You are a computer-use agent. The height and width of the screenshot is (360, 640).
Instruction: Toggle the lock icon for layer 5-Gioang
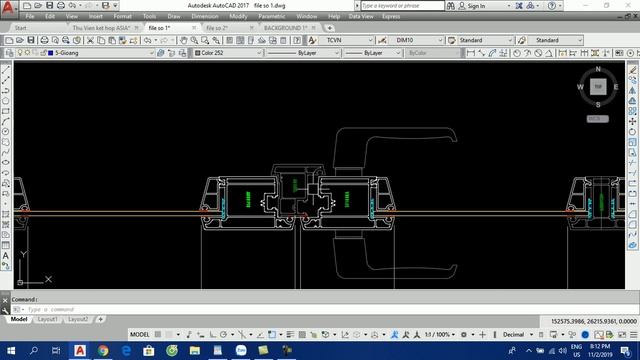(43, 53)
